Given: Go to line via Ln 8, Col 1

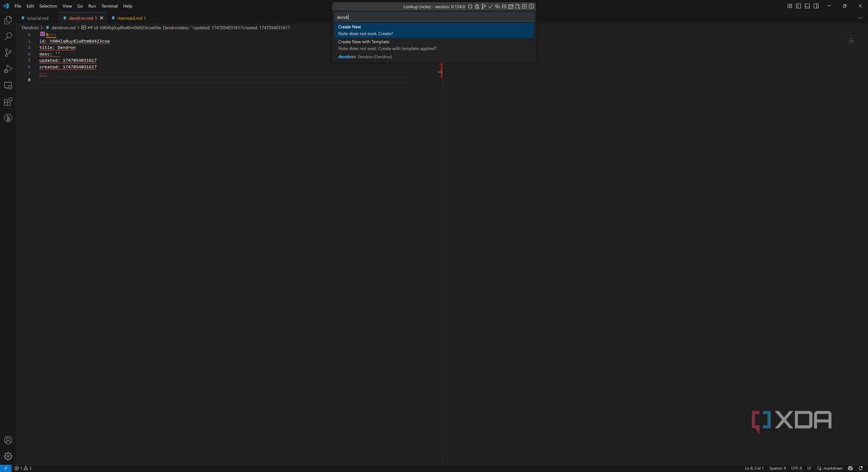Looking at the screenshot, I should tap(754, 468).
